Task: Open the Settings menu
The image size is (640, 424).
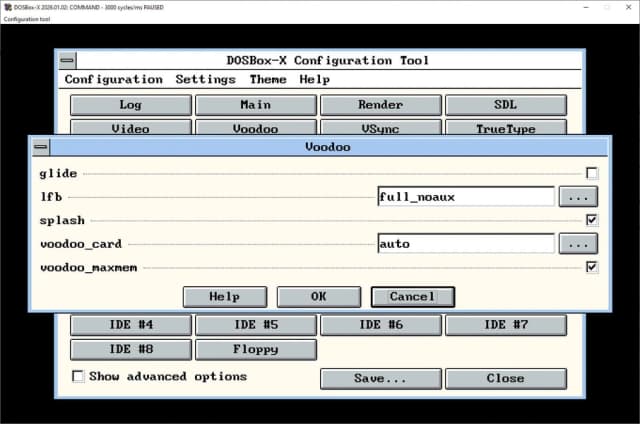Action: 206,79
